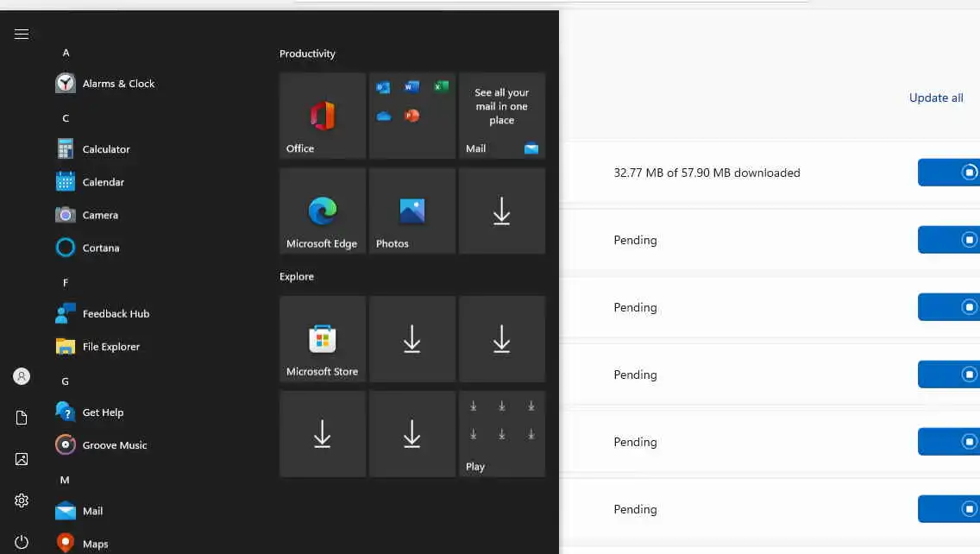Image resolution: width=980 pixels, height=554 pixels.
Task: Open Documents from the Start sidebar
Action: point(22,418)
